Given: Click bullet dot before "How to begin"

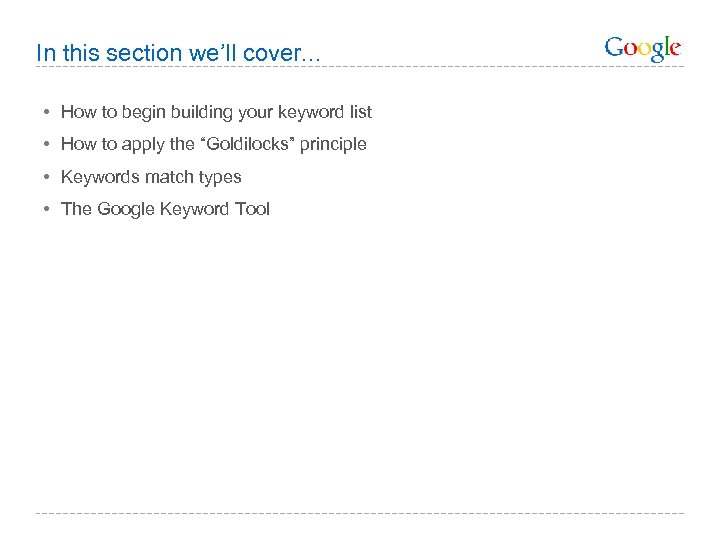Looking at the screenshot, I should (47, 112).
